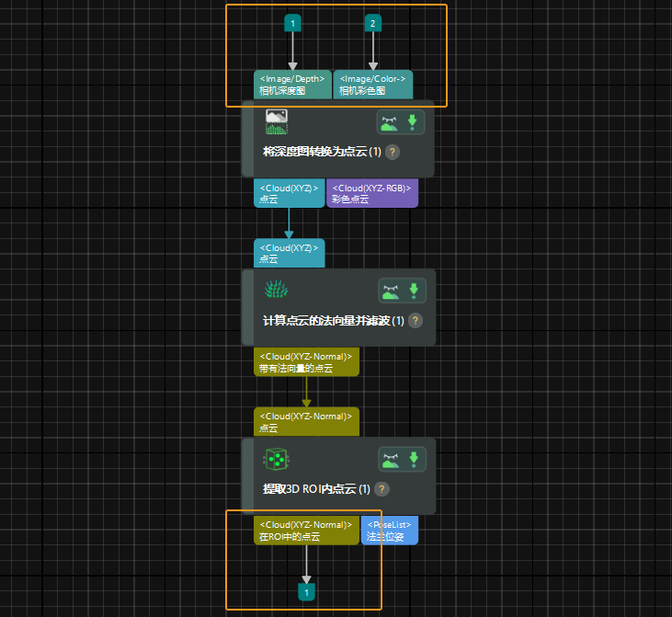Image resolution: width=672 pixels, height=617 pixels.
Task: Click the depth-to-point-cloud step icon
Action: point(277,121)
